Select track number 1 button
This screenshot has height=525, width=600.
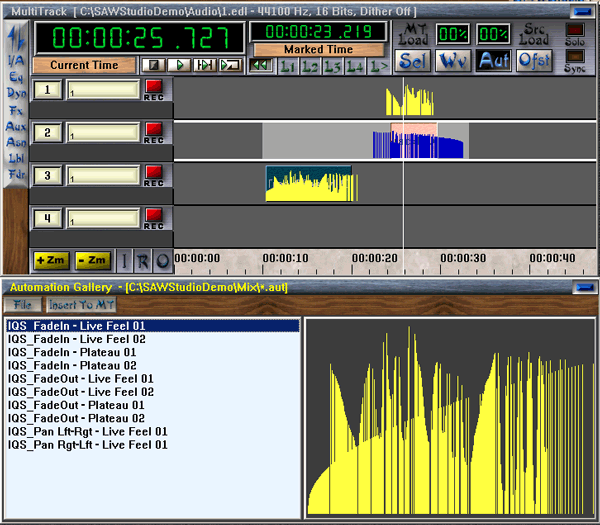click(47, 90)
